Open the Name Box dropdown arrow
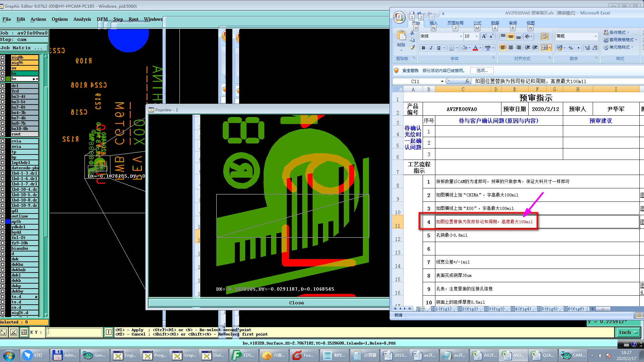This screenshot has height=362, width=644. [x=442, y=81]
